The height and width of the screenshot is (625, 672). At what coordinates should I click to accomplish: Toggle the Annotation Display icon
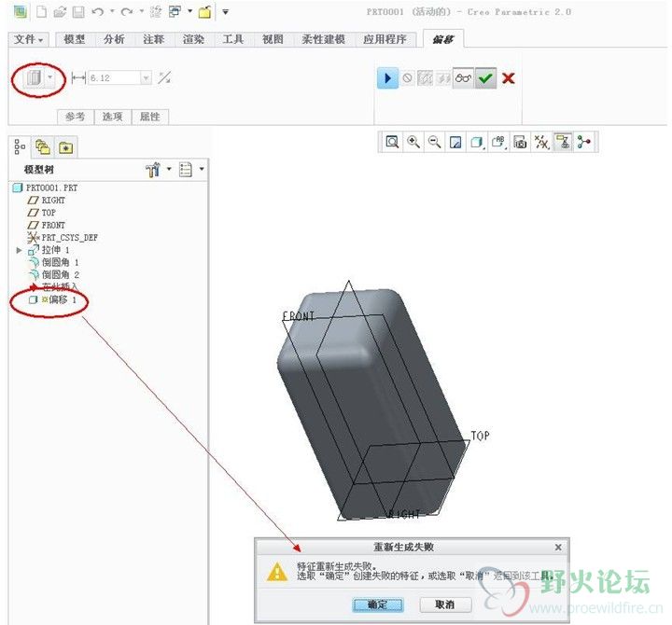(563, 142)
